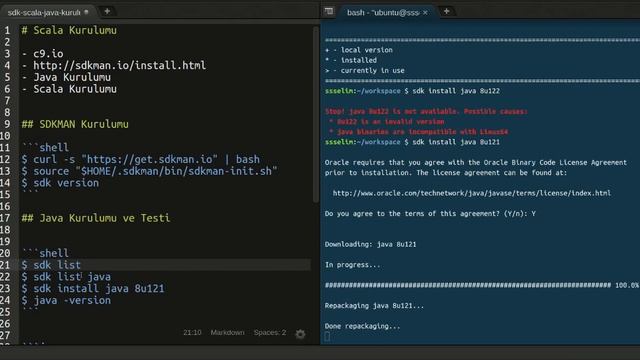Click editor vertical scrollbar thumb
This screenshot has width=640, height=360.
tap(316, 114)
